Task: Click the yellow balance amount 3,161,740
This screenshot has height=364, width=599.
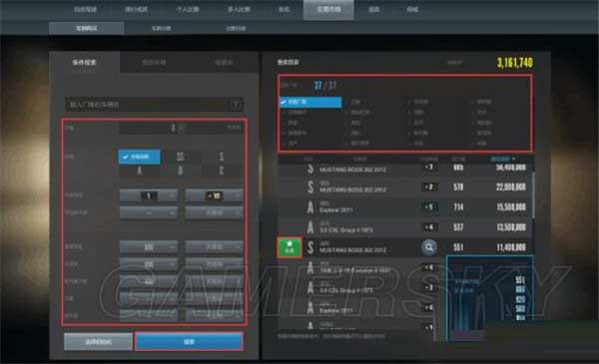Action: pyautogui.click(x=514, y=63)
